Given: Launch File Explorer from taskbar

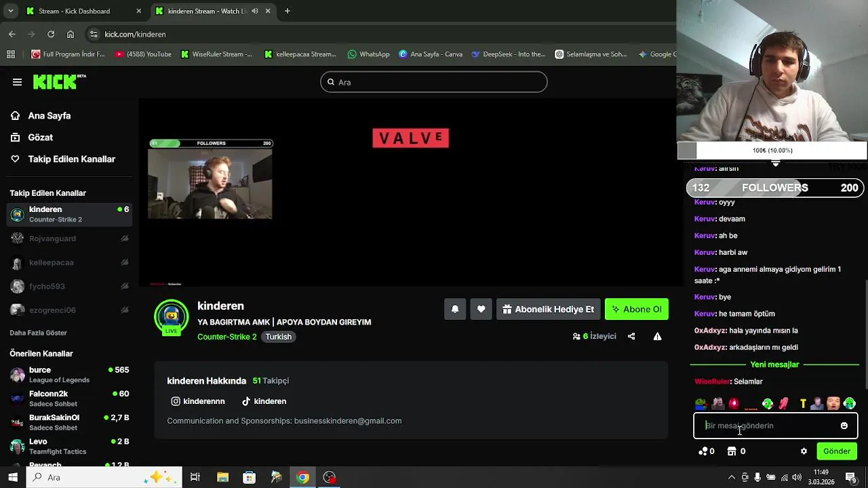Looking at the screenshot, I should (222, 477).
